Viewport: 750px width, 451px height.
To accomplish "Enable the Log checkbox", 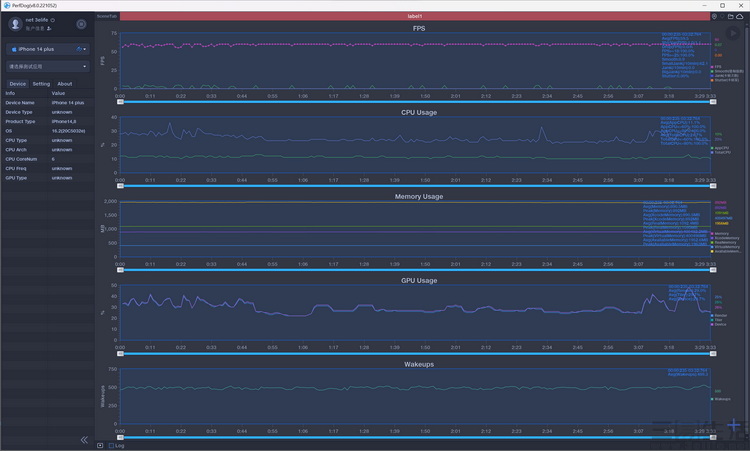I will click(111, 445).
